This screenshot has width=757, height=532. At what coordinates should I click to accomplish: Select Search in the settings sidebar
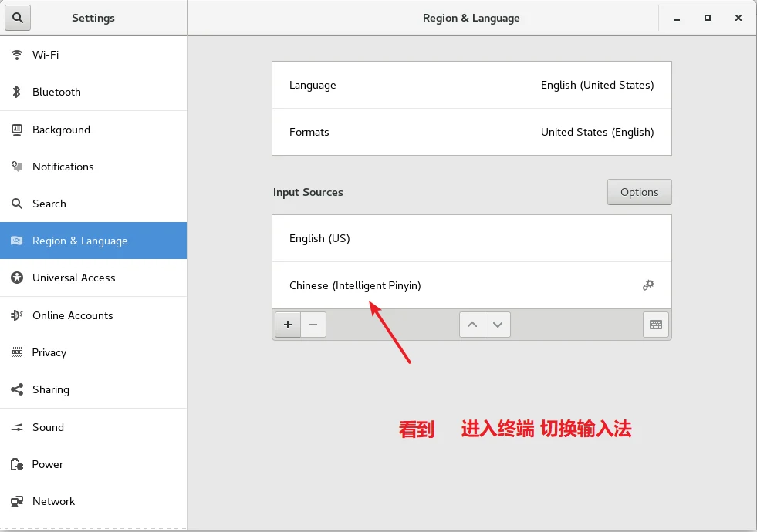93,204
